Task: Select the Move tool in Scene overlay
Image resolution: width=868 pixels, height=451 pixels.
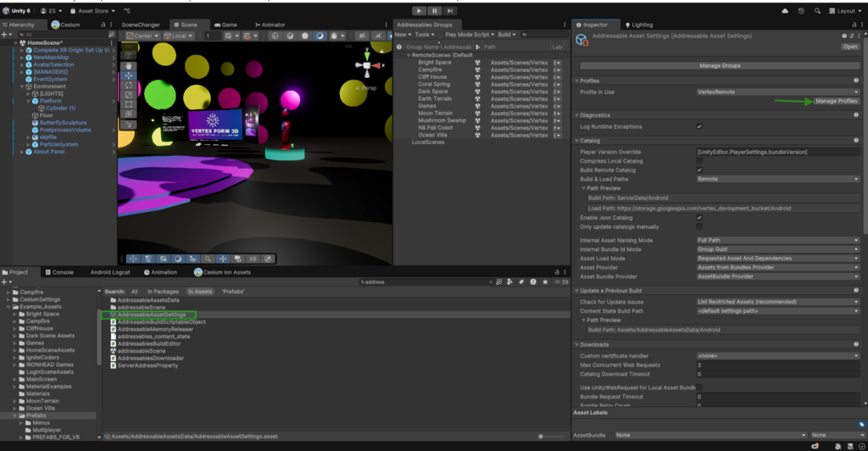Action: tap(130, 75)
